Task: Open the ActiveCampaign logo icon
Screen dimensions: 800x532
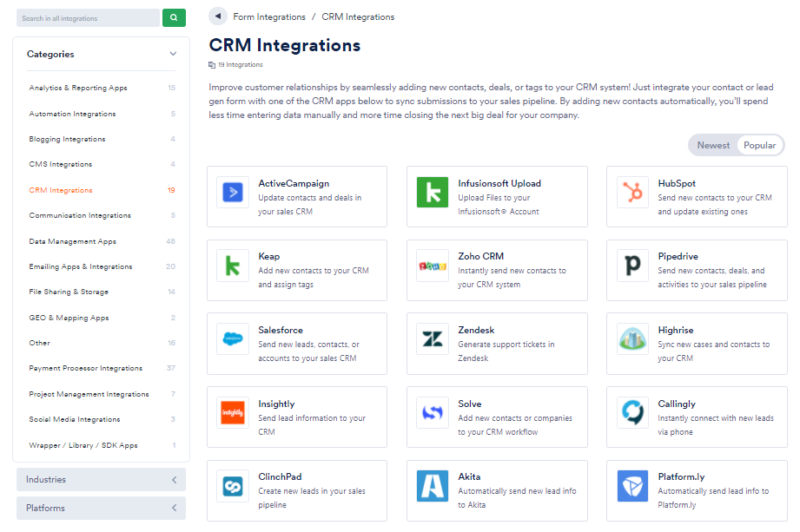Action: [233, 192]
